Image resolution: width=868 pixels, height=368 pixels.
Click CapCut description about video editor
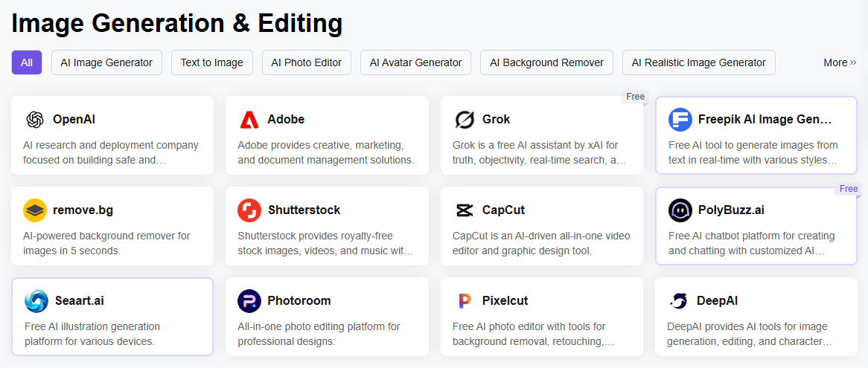coord(541,243)
